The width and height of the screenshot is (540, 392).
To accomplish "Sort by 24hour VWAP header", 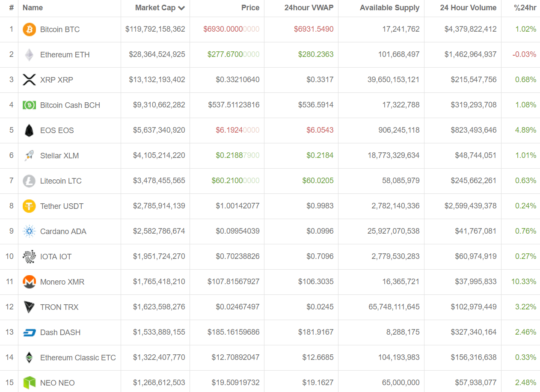I will [309, 8].
